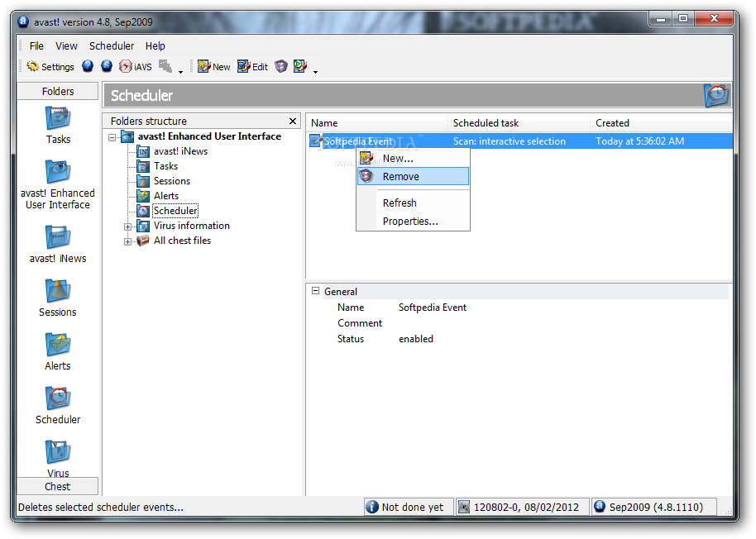Click the Sep2009 (4.8.1110) status entry
Screen dimensions: 756x539
[654, 507]
